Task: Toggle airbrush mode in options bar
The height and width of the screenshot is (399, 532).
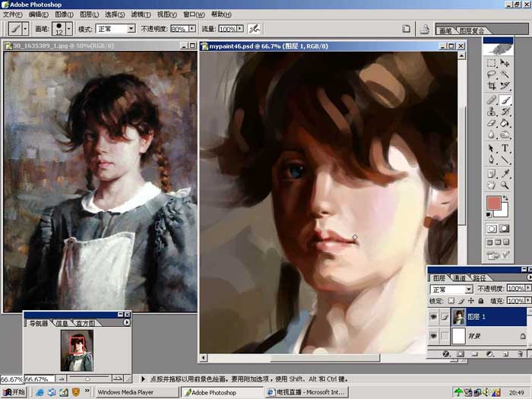Action: [254, 29]
